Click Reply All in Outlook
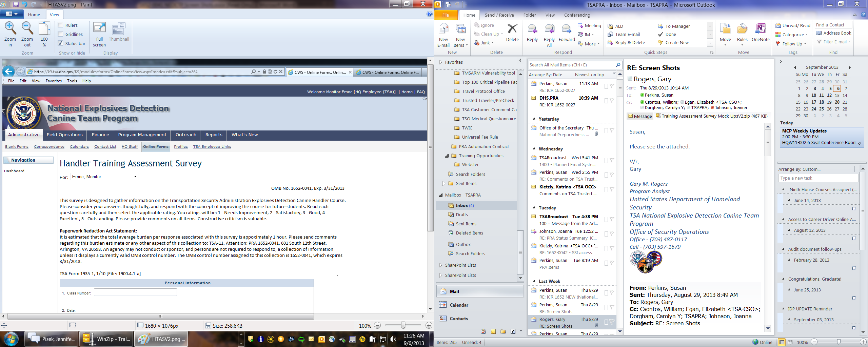Viewport: 868px width, 347px height. (x=549, y=35)
